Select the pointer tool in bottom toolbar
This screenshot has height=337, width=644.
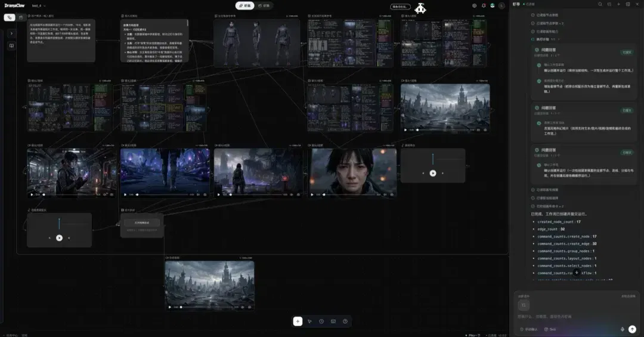pos(309,321)
